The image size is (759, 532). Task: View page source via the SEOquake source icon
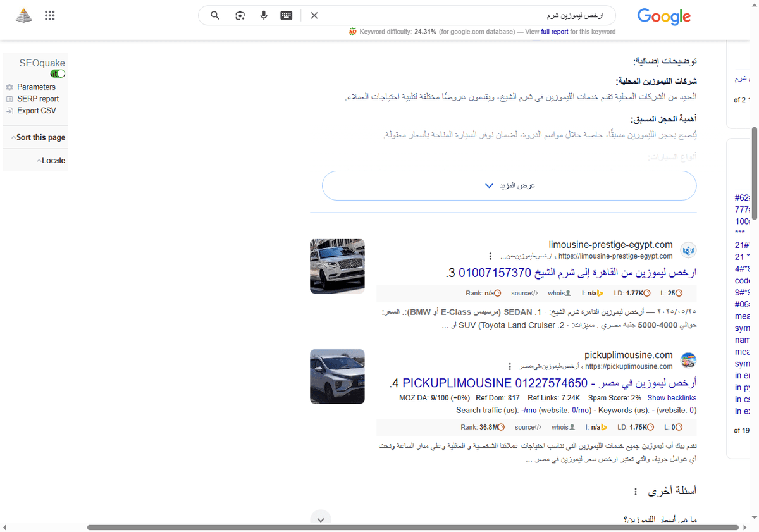point(525,292)
